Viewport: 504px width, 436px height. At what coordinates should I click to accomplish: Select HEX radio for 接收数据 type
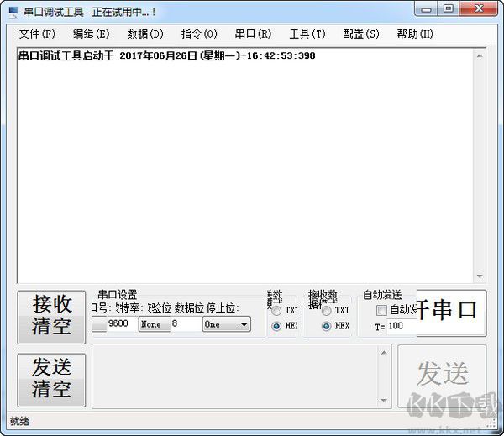pyautogui.click(x=326, y=326)
